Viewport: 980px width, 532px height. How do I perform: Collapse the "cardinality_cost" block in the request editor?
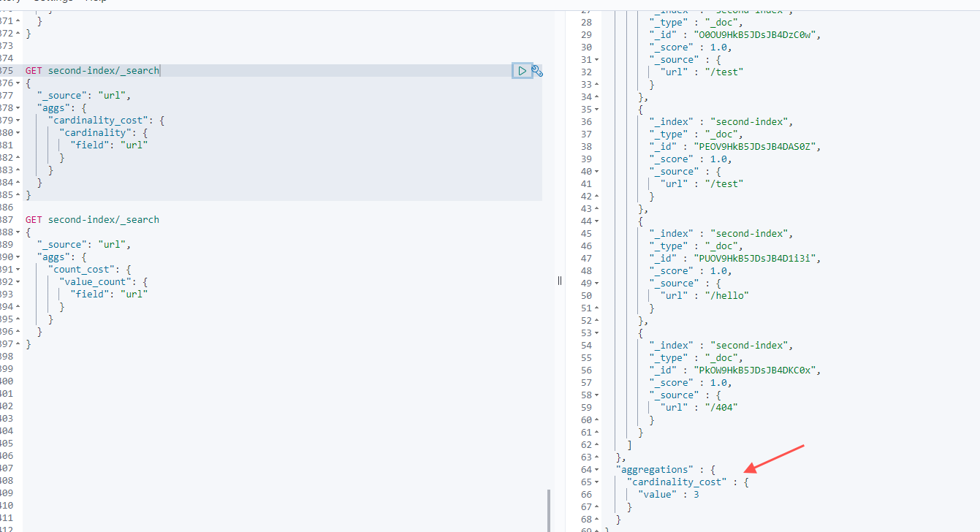point(18,121)
